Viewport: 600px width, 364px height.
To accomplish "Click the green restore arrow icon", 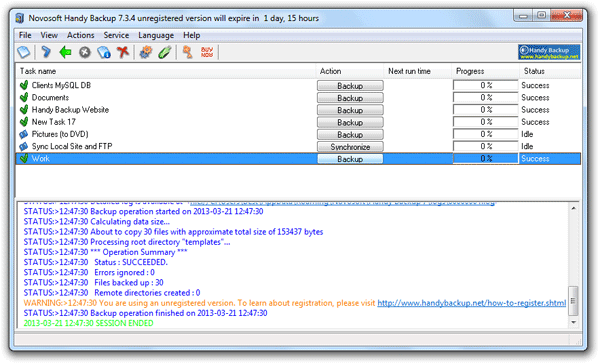I will pyautogui.click(x=65, y=52).
